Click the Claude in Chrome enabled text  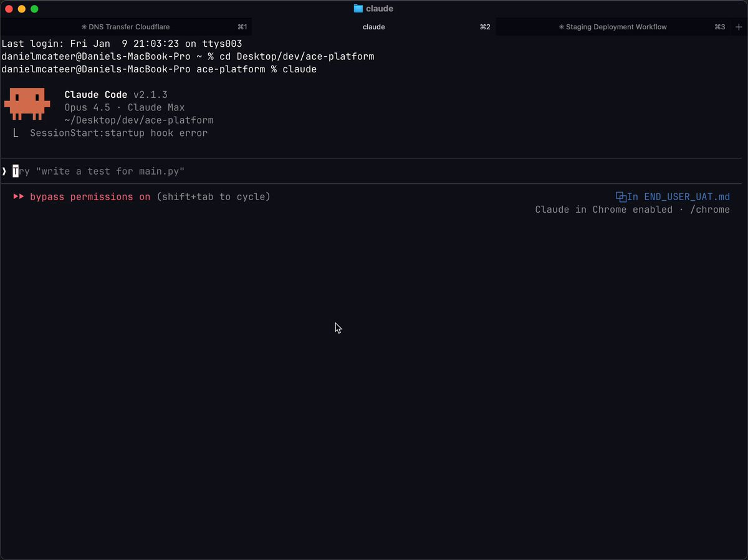tap(603, 210)
